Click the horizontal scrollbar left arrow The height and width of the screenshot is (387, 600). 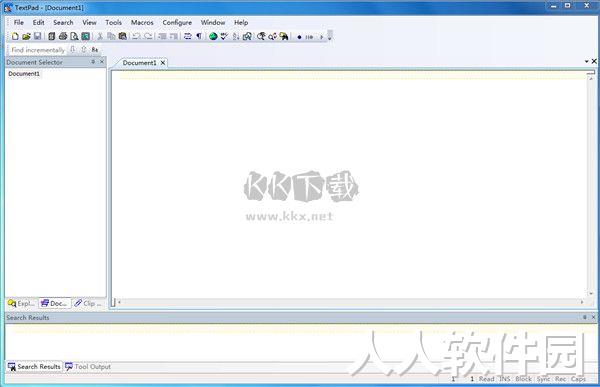pos(119,302)
